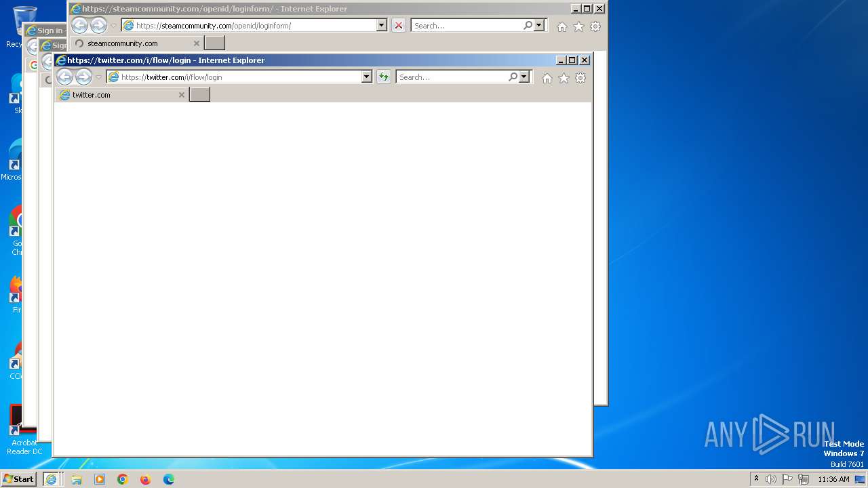This screenshot has height=488, width=868.
Task: Open the network tray icon
Action: click(804, 479)
